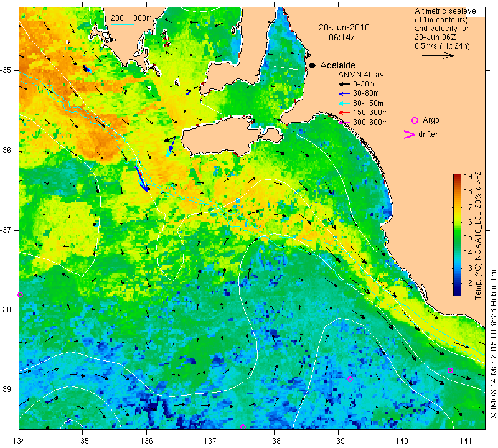
Task: Click the latitude axis label '-37'
Action: [6, 230]
